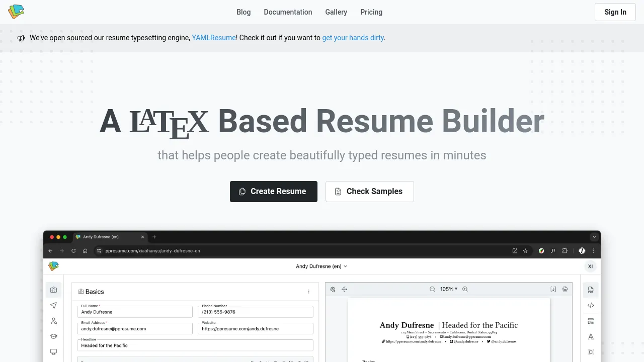Viewport: 644px width, 362px height.
Task: Click the browser reload icon in the preview
Action: point(73,251)
